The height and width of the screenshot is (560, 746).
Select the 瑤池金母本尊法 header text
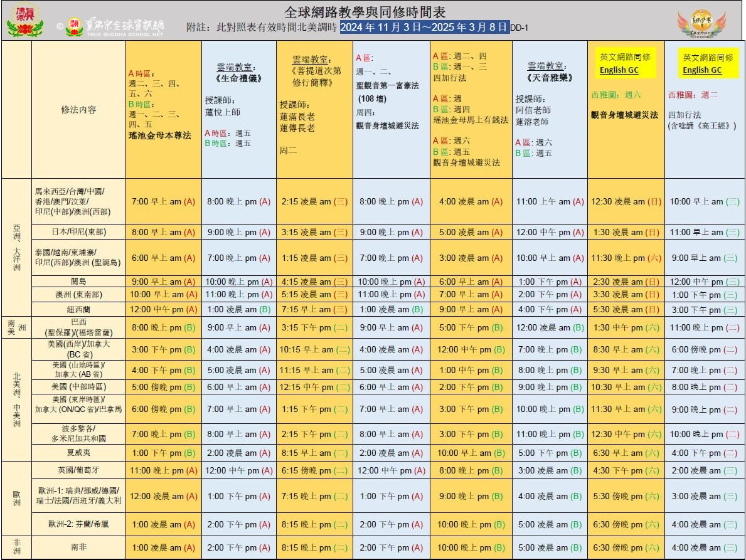(x=159, y=135)
